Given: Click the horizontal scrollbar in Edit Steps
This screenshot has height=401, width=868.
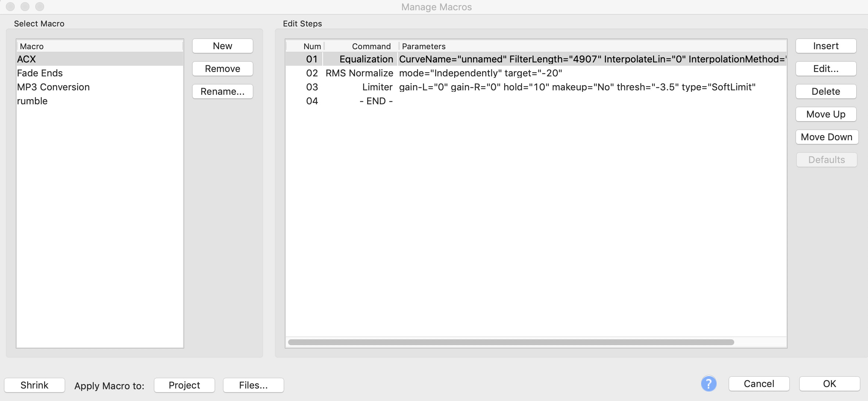Looking at the screenshot, I should coord(511,342).
